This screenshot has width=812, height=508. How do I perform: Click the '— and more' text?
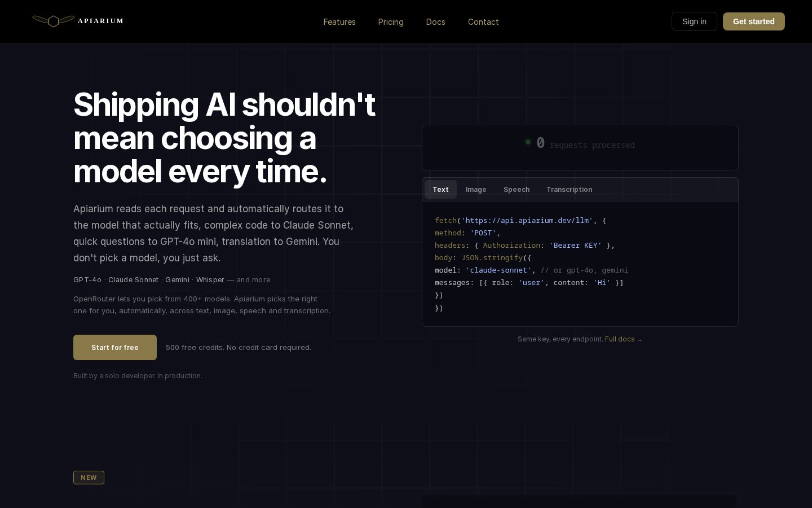pyautogui.click(x=249, y=280)
